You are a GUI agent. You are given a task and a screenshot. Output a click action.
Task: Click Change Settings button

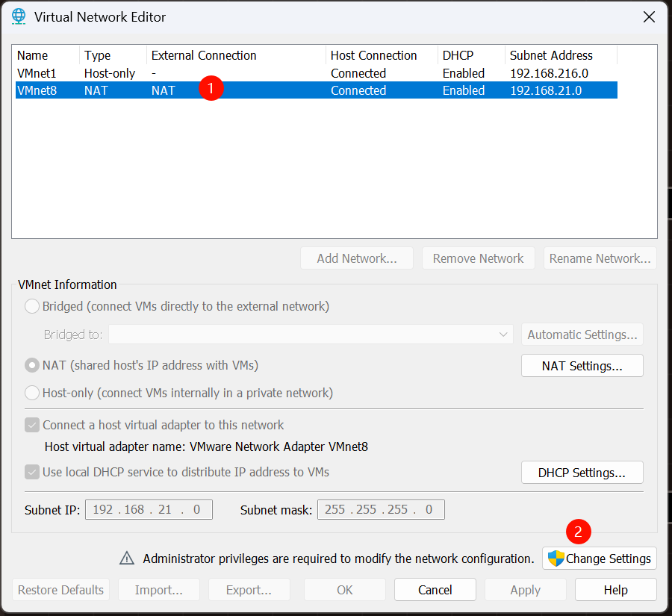pos(599,558)
